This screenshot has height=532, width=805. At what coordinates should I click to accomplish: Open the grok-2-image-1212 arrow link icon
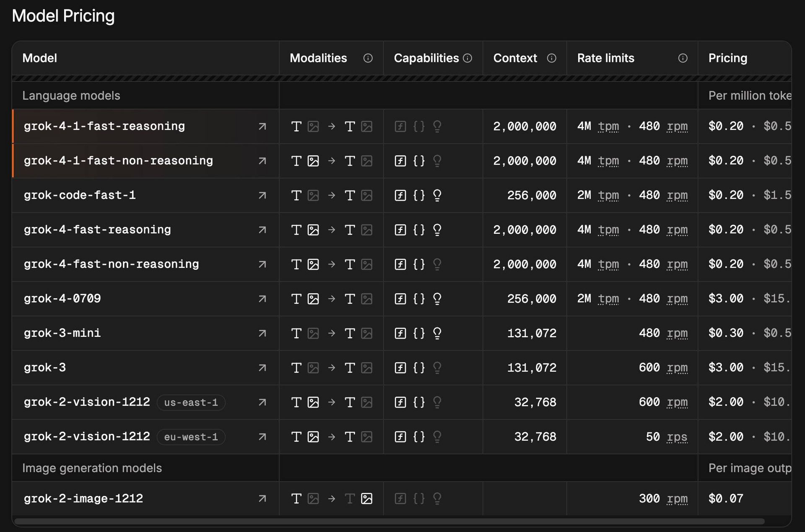262,498
